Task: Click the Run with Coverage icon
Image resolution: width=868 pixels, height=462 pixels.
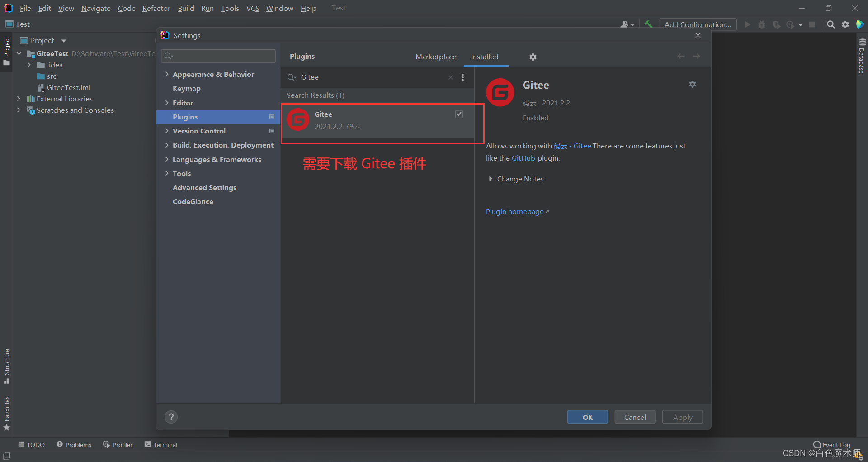Action: click(x=776, y=24)
